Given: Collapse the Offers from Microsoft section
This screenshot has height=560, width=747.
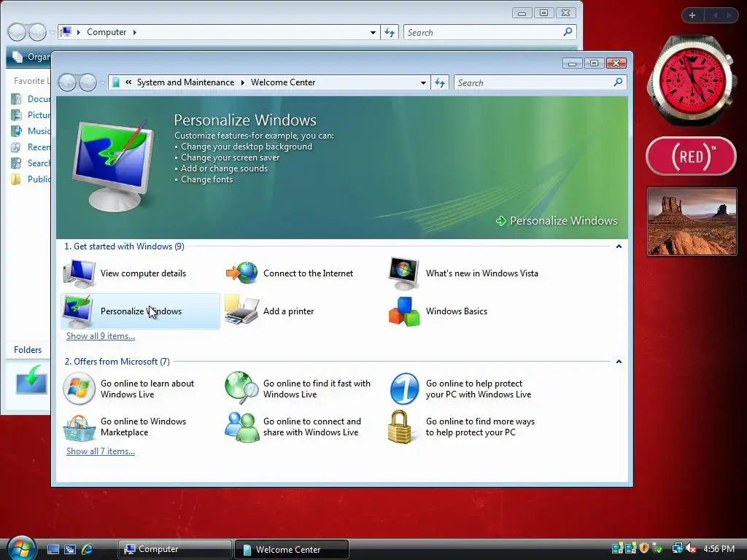Looking at the screenshot, I should pyautogui.click(x=619, y=362).
